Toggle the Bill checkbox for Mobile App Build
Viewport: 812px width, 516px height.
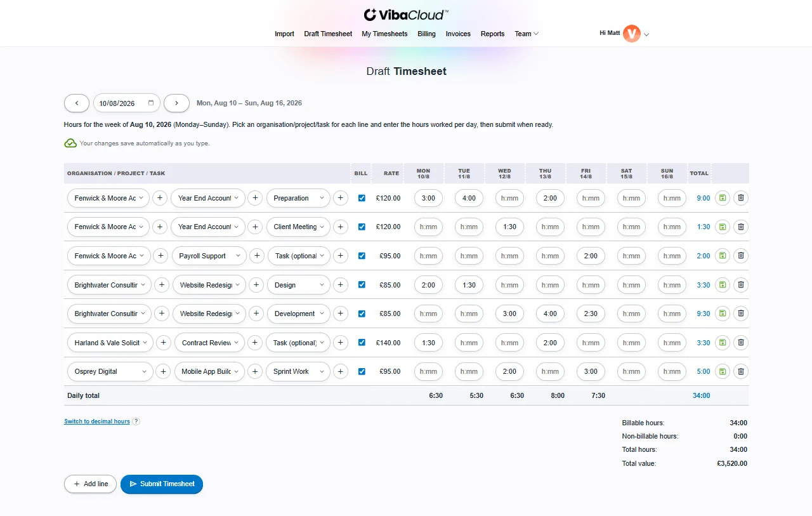(x=362, y=371)
